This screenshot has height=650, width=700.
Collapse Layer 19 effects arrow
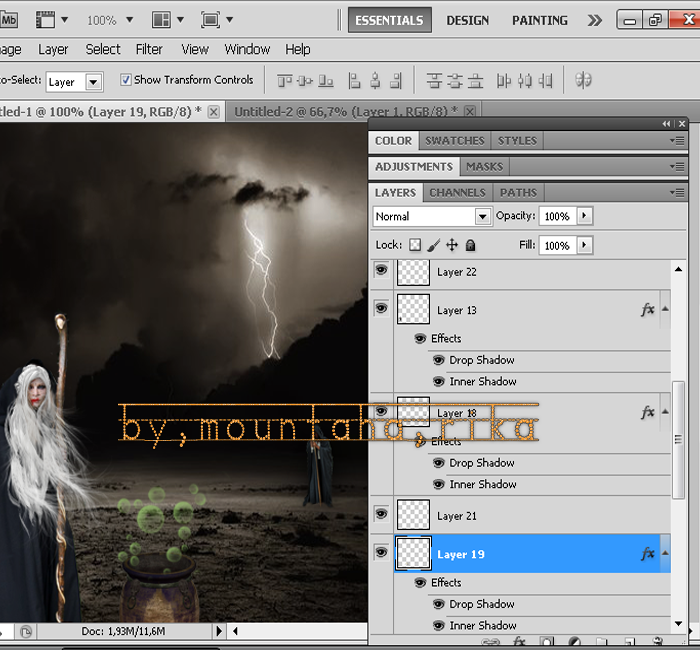[665, 553]
